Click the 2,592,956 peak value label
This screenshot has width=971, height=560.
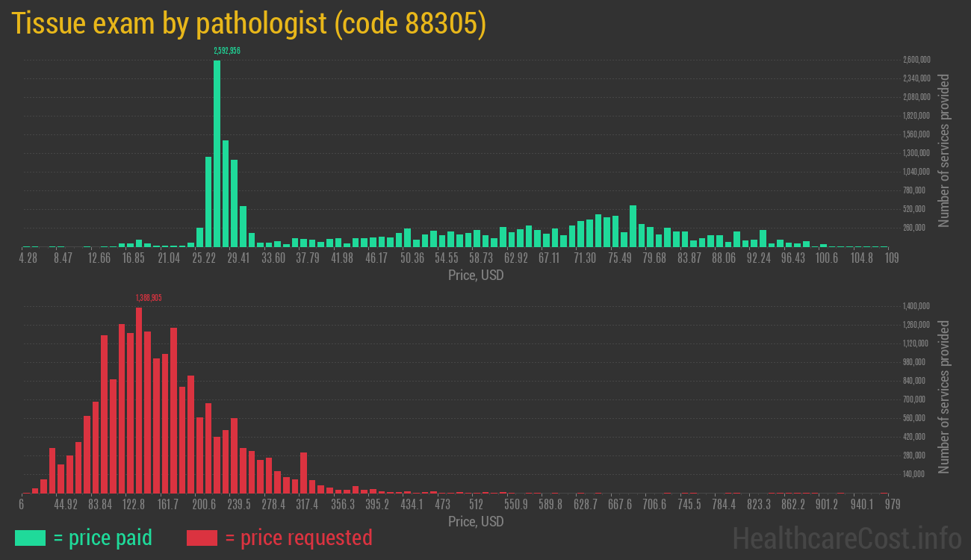point(227,50)
